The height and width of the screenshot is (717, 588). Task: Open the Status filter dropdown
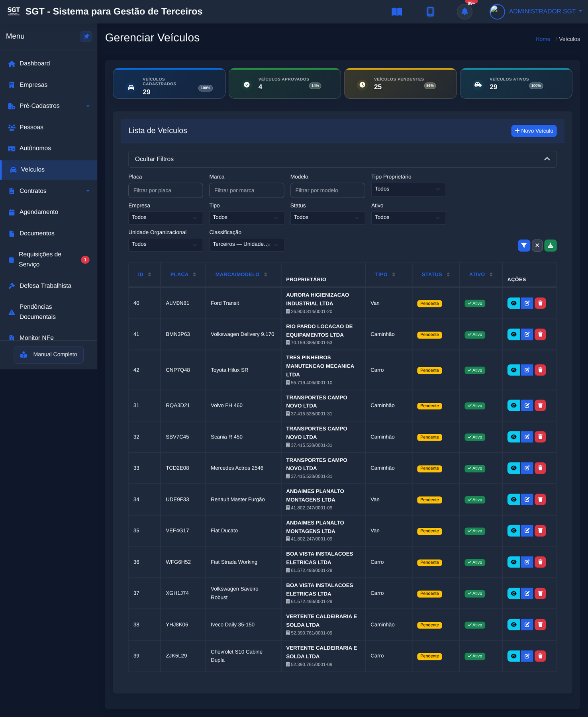(x=327, y=217)
